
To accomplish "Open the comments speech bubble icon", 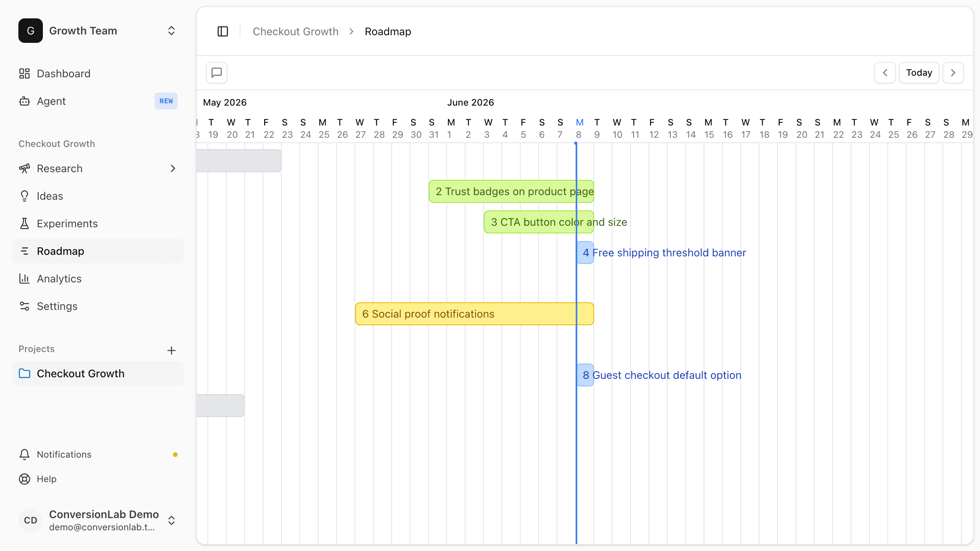I will pyautogui.click(x=217, y=73).
